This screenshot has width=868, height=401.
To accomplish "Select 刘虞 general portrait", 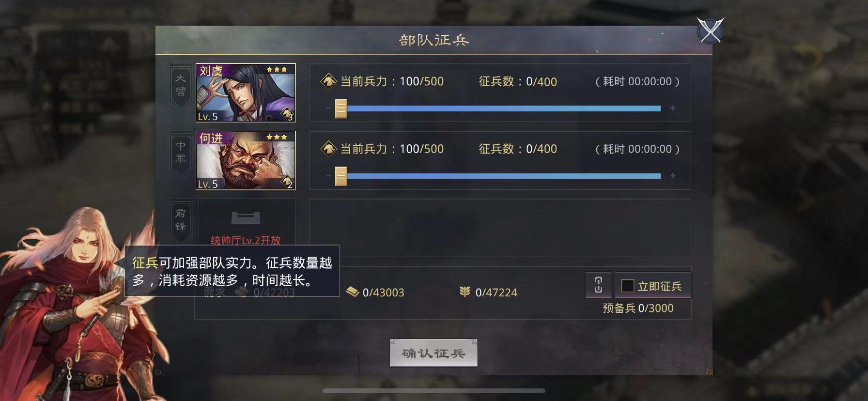I will pyautogui.click(x=246, y=93).
